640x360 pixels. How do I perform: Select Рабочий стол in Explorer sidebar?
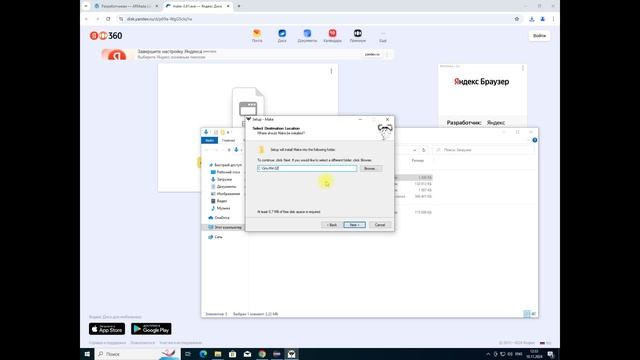point(227,172)
